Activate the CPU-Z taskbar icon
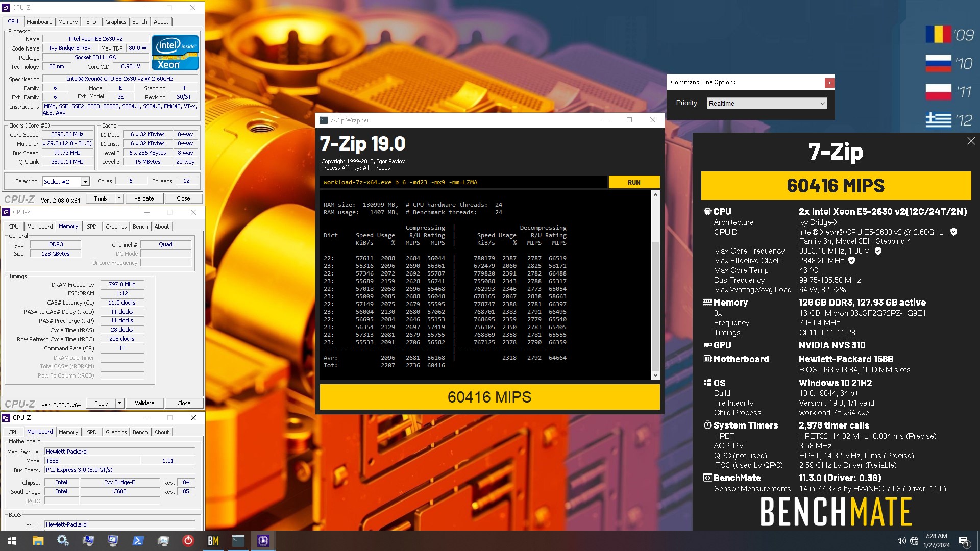This screenshot has height=551, width=980. [x=263, y=541]
